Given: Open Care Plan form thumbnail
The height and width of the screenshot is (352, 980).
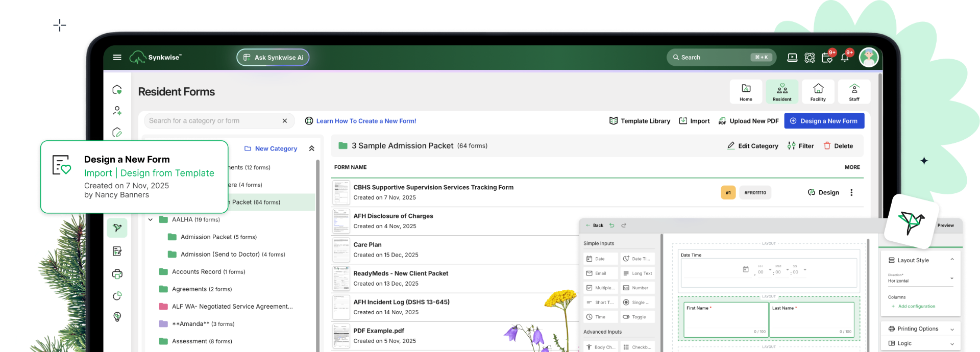Looking at the screenshot, I should click(x=341, y=250).
